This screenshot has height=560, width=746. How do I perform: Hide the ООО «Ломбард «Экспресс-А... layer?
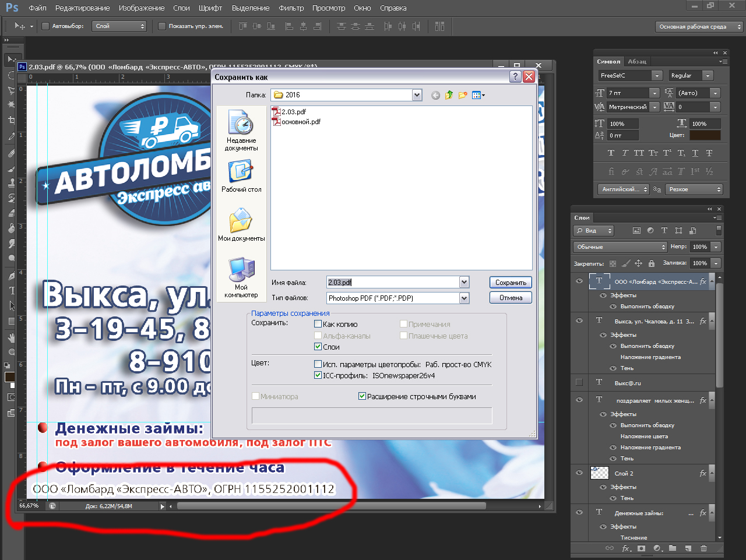579,281
